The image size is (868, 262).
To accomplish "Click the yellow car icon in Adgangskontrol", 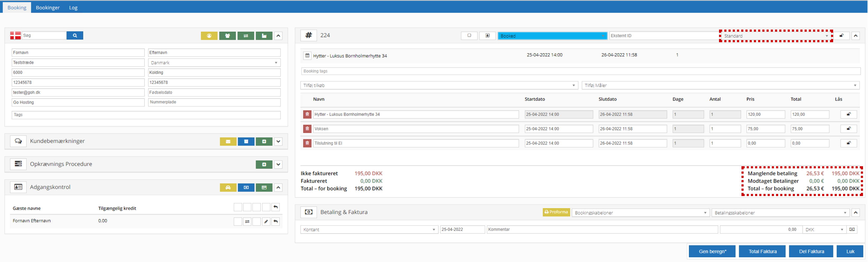I will (x=228, y=188).
